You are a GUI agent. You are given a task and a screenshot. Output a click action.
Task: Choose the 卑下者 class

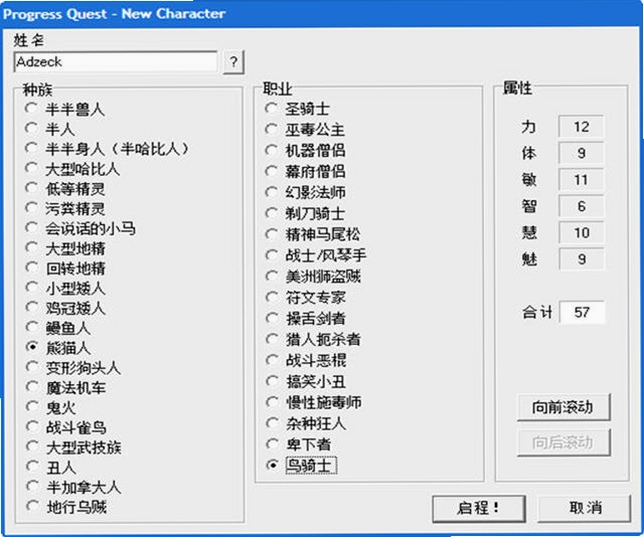click(x=297, y=444)
